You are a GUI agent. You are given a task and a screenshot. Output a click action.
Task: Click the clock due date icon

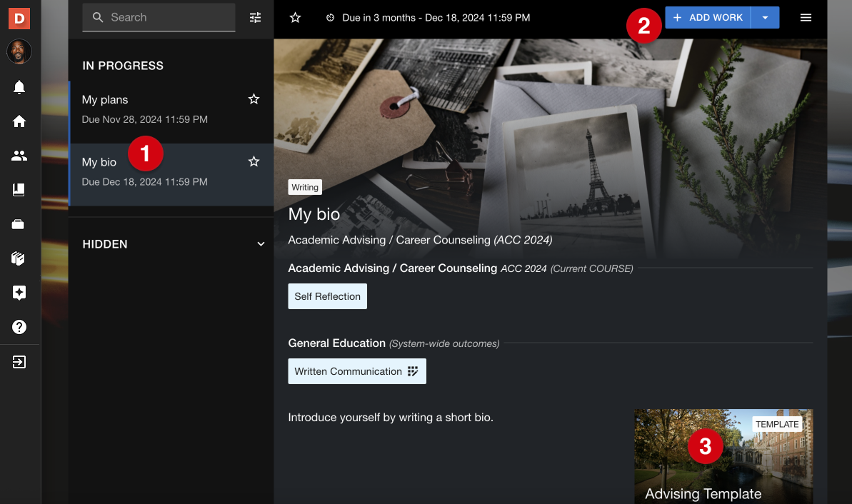point(330,17)
